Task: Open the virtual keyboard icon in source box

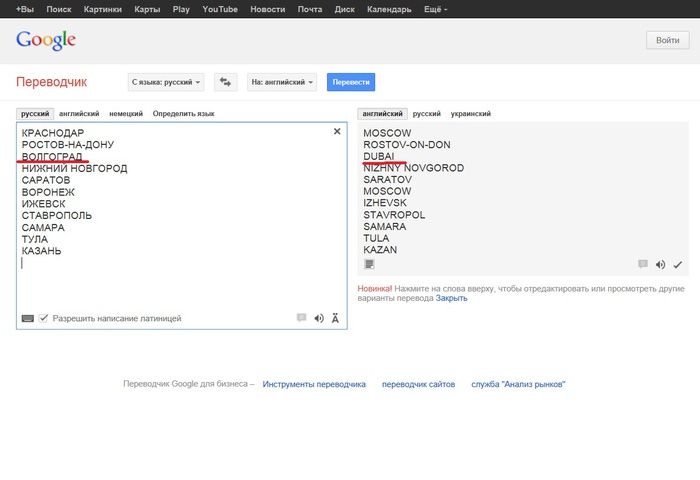Action: 28,318
